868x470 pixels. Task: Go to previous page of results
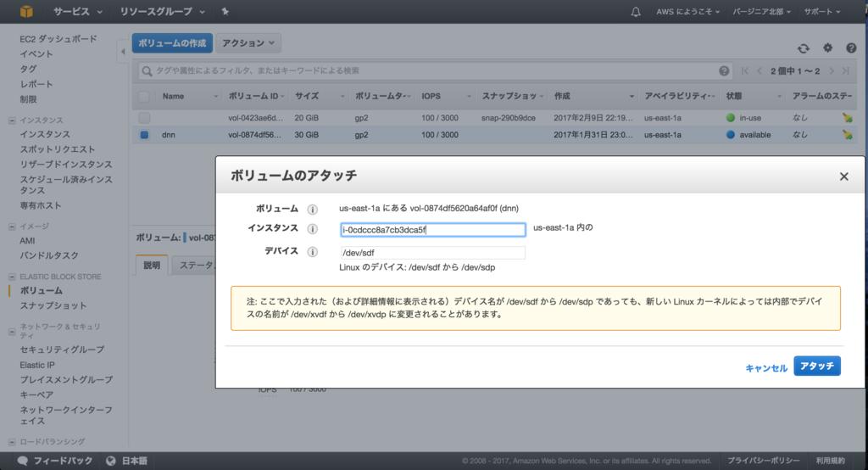759,71
